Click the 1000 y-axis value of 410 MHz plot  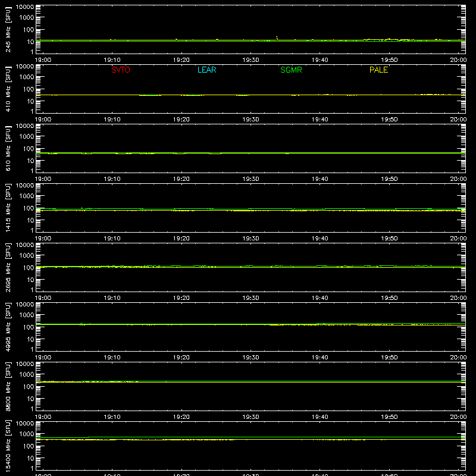27,77
